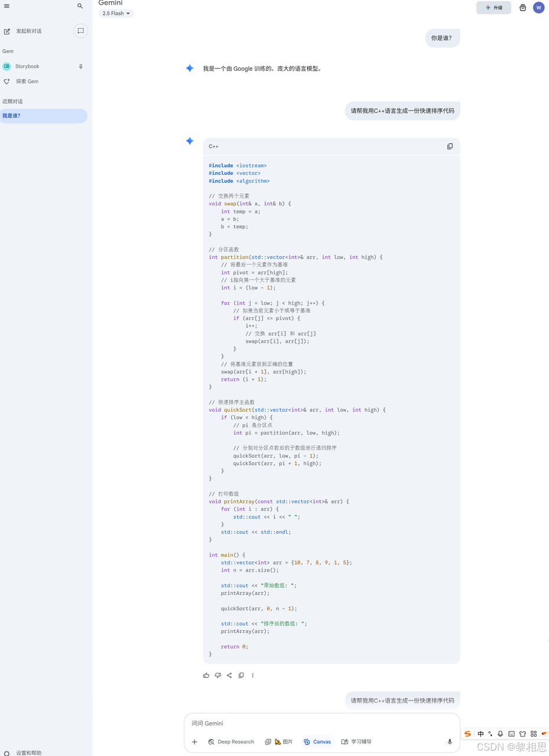Click the IME punctuation toggle icon
549x756 pixels.
(490, 734)
